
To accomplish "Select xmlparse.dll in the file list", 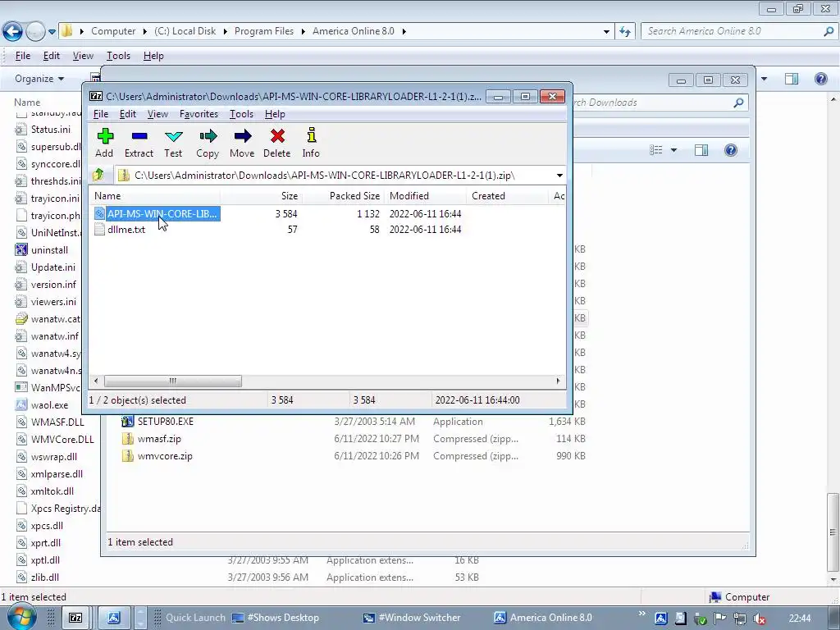I will (48, 474).
